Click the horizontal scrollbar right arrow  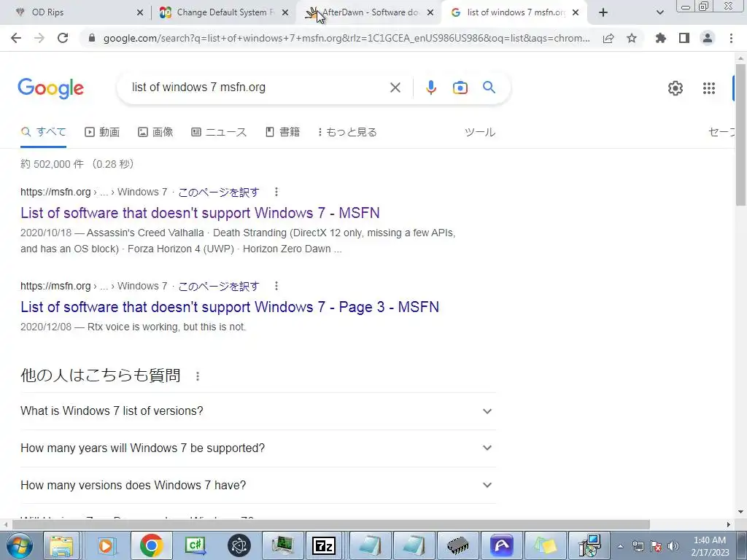click(729, 525)
